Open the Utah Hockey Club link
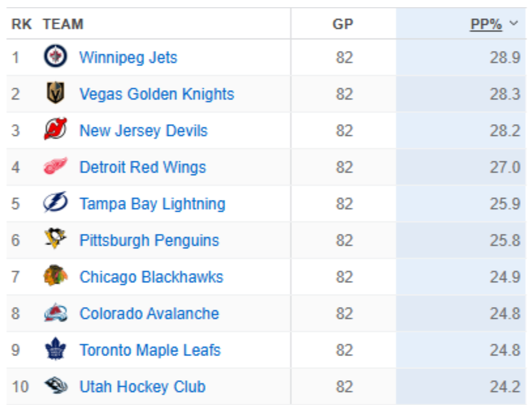 142,387
